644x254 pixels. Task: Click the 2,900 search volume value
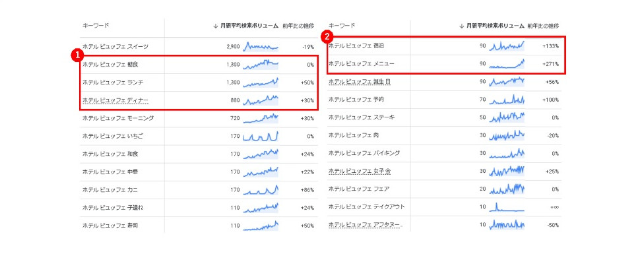pyautogui.click(x=233, y=47)
